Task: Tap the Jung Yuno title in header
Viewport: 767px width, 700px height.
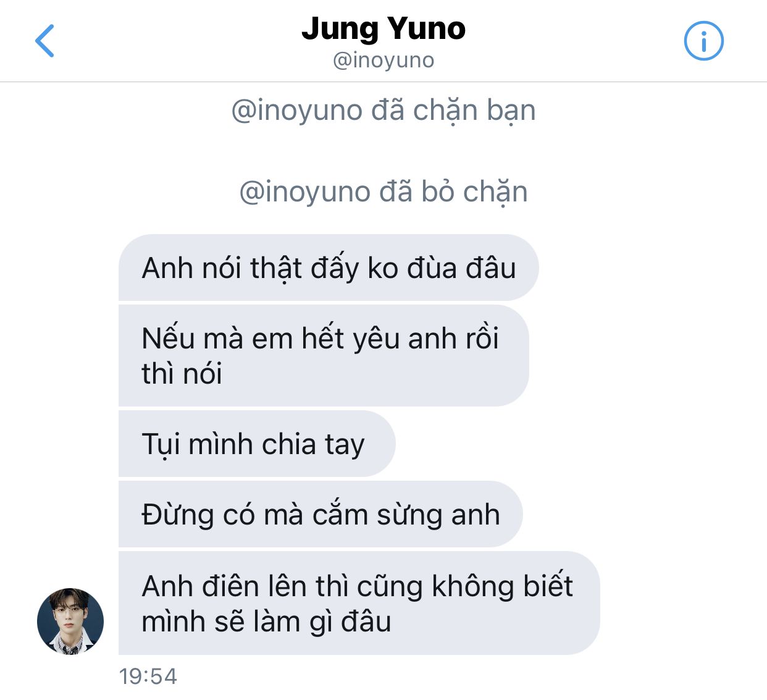Action: [383, 28]
